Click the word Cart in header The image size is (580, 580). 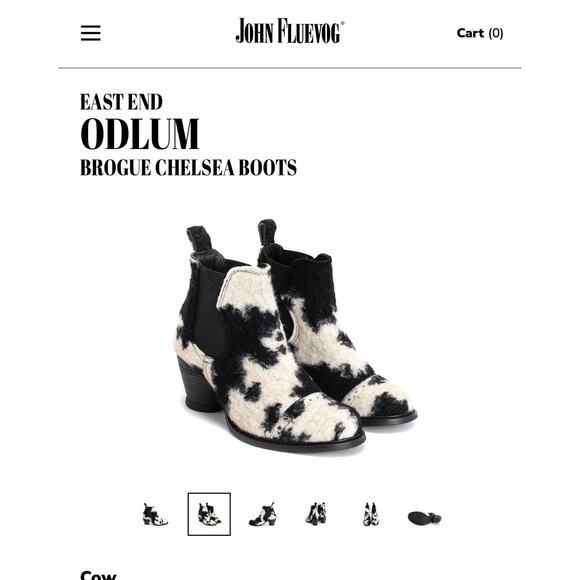(470, 33)
